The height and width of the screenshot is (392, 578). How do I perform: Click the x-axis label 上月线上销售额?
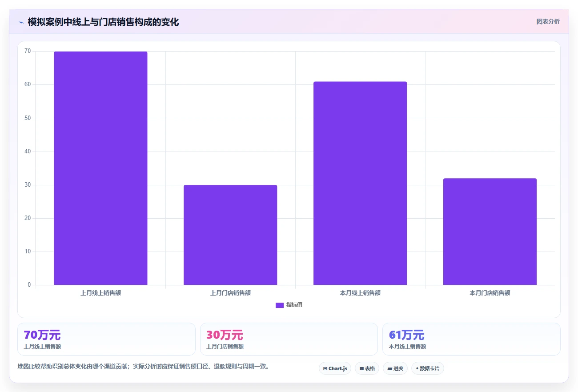pos(100,293)
